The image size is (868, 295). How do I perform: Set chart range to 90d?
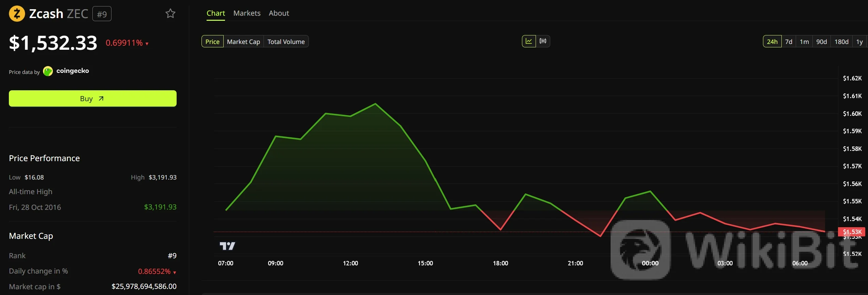click(822, 42)
